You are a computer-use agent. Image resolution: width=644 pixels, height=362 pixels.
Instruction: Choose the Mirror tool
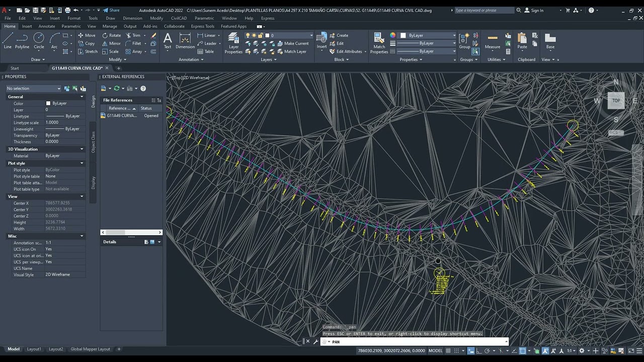pyautogui.click(x=111, y=43)
